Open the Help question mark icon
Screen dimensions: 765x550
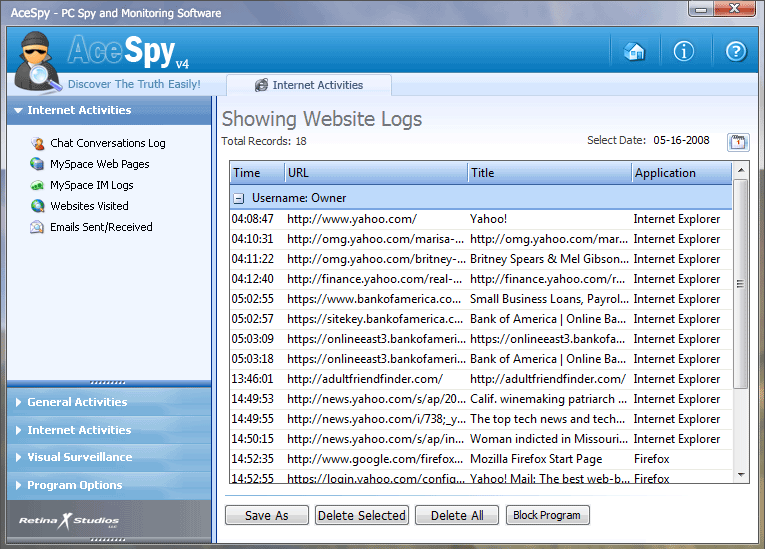pos(736,51)
